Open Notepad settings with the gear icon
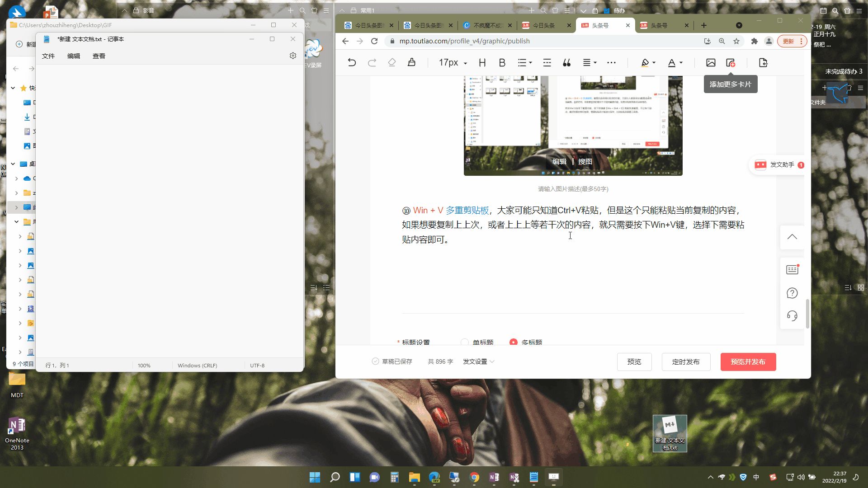 293,56
